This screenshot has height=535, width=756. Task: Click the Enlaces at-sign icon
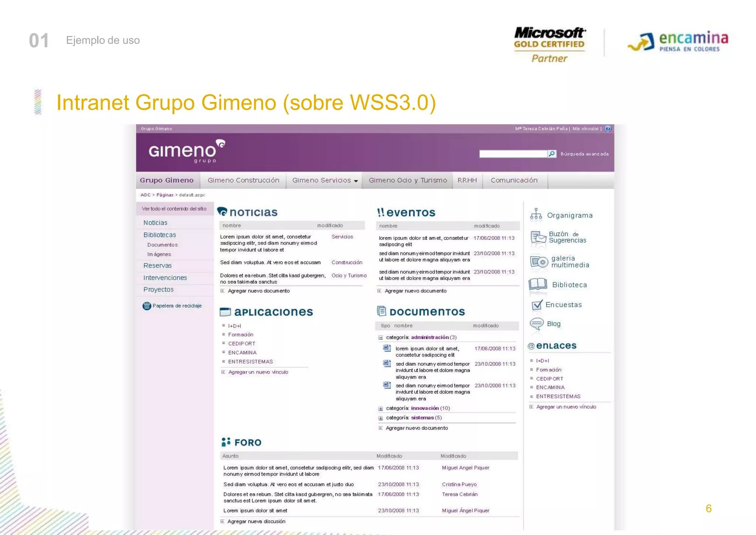[x=531, y=346]
